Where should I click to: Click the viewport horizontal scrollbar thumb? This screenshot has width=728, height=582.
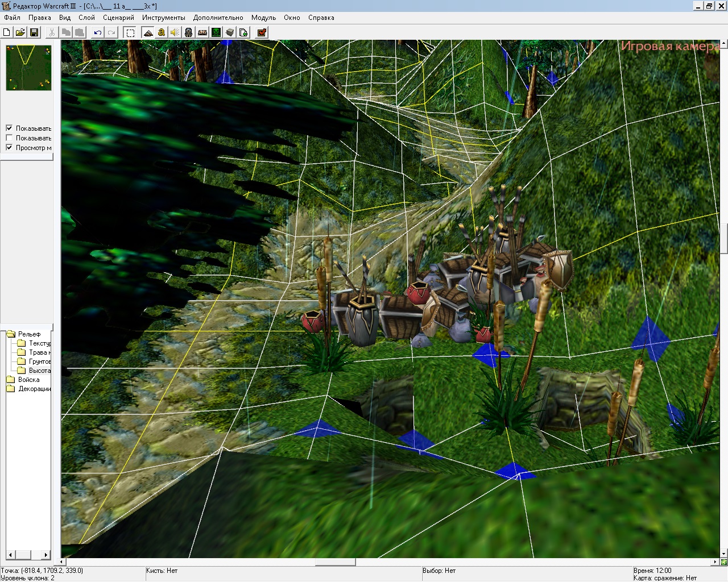(x=336, y=562)
